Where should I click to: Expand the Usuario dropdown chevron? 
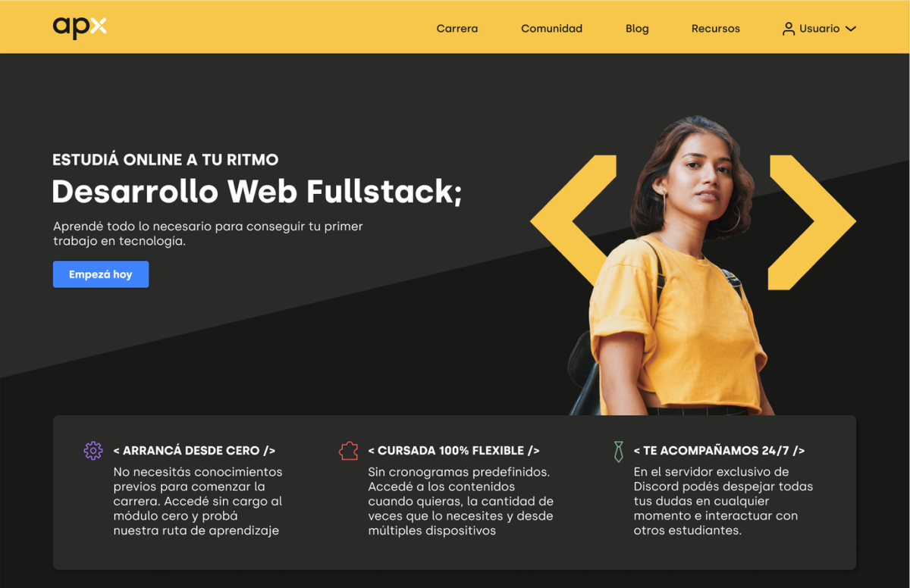pos(851,29)
